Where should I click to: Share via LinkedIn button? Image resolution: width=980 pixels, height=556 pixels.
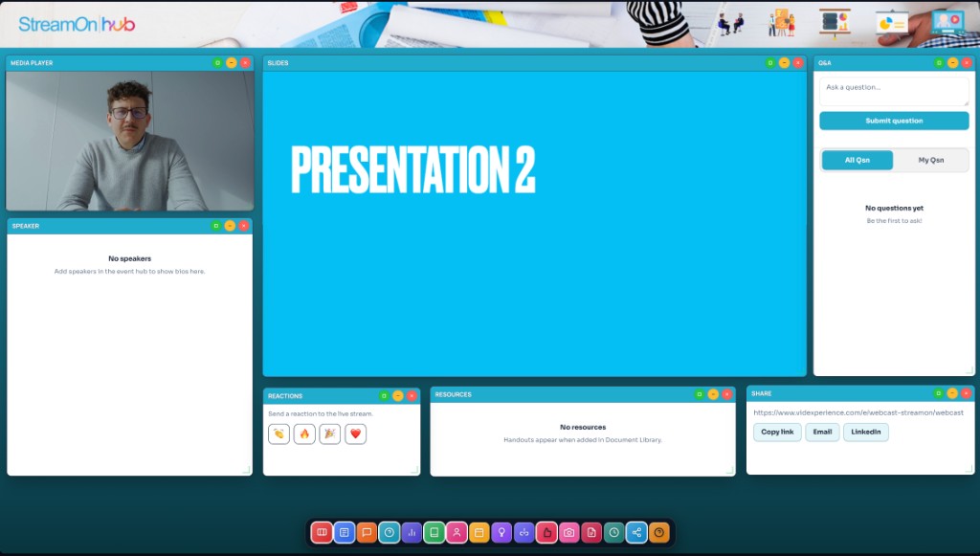click(865, 432)
